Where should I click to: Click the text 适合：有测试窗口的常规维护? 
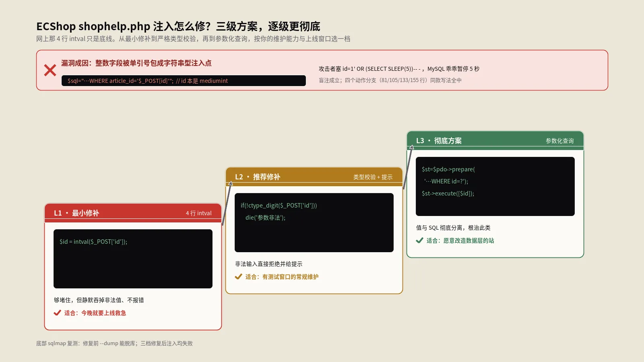pos(282,276)
